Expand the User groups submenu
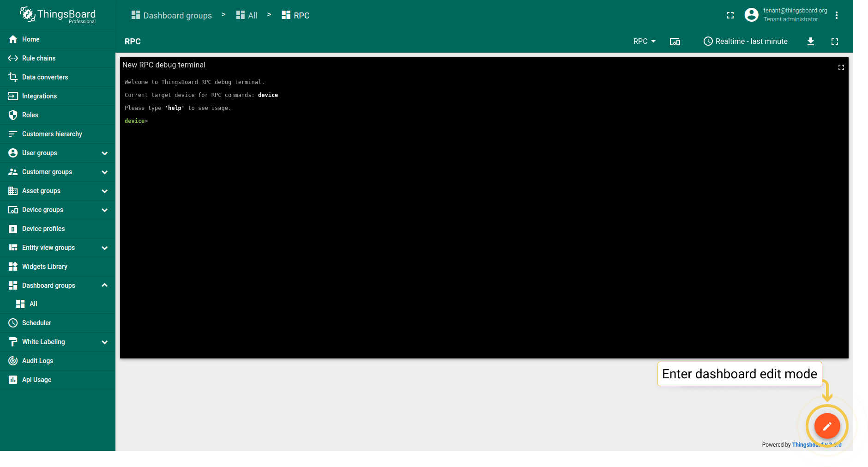868x467 pixels. tap(105, 153)
